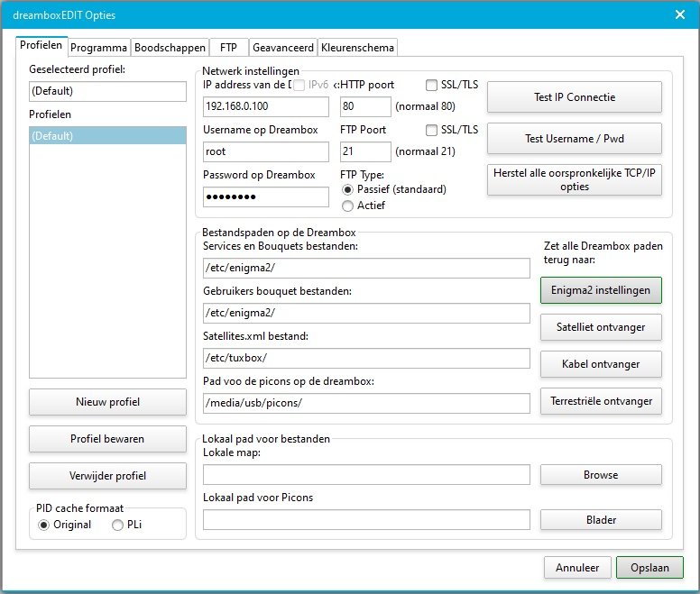Enable SSL/TLS for HTTP poort
700x594 pixels.
click(x=432, y=85)
